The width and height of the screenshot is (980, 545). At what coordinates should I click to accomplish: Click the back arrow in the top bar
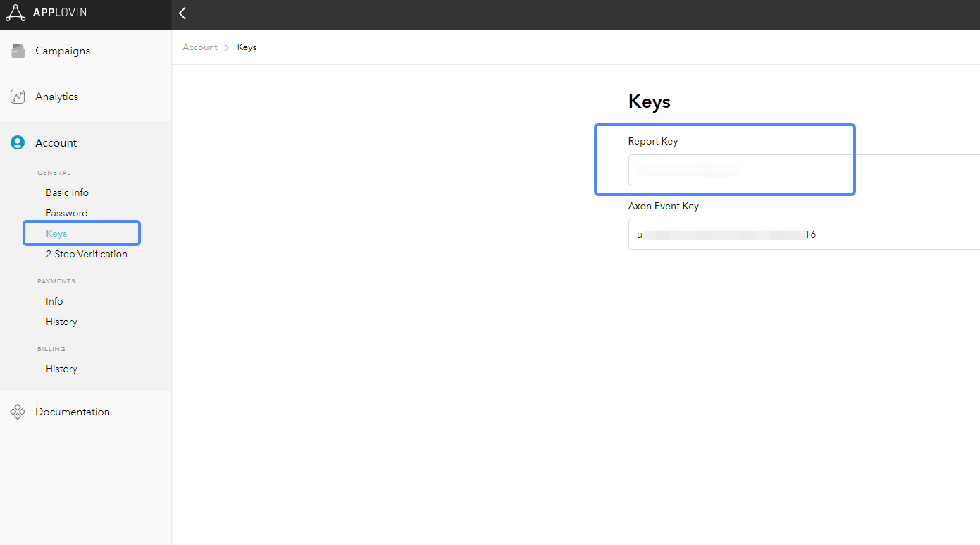click(182, 13)
